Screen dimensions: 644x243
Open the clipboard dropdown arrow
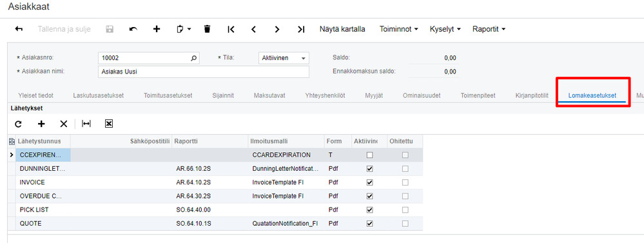tap(190, 29)
